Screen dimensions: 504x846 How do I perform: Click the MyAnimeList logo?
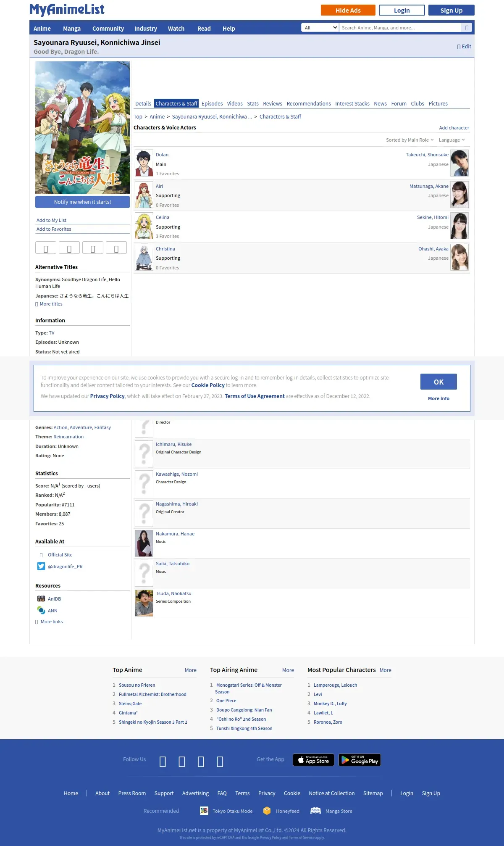point(67,10)
